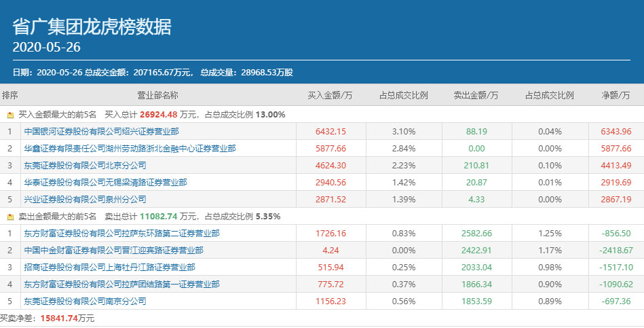The image size is (644, 328).
Task: Select buy amount 1156.23 cell
Action: click(330, 302)
